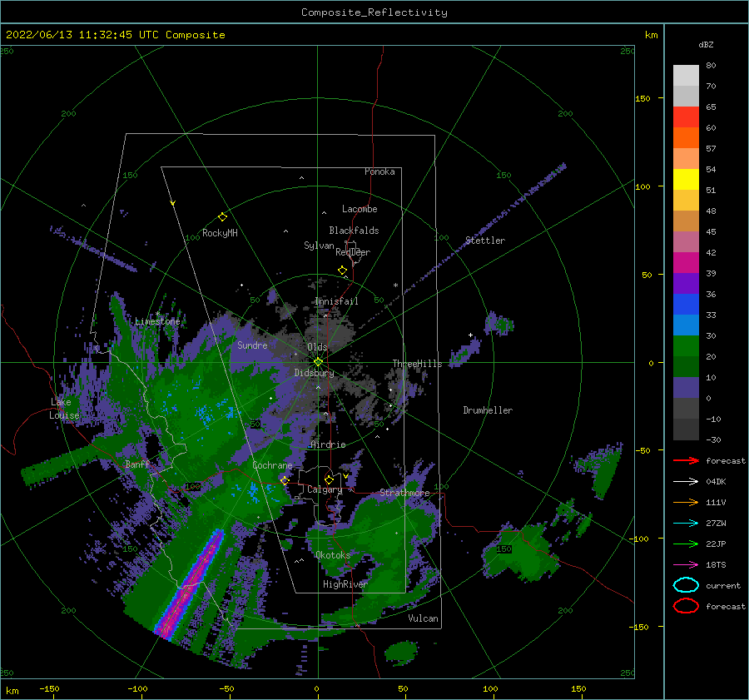
Task: Click the Calgary city label
Action: point(325,489)
